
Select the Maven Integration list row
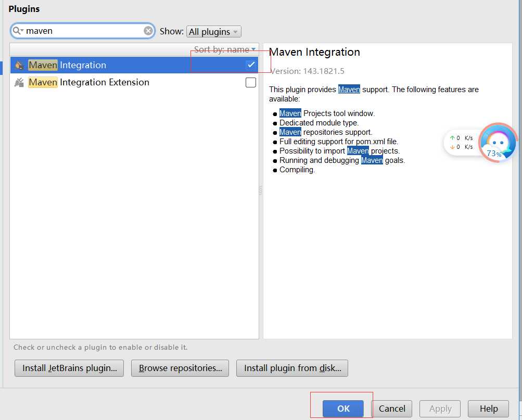(x=134, y=65)
